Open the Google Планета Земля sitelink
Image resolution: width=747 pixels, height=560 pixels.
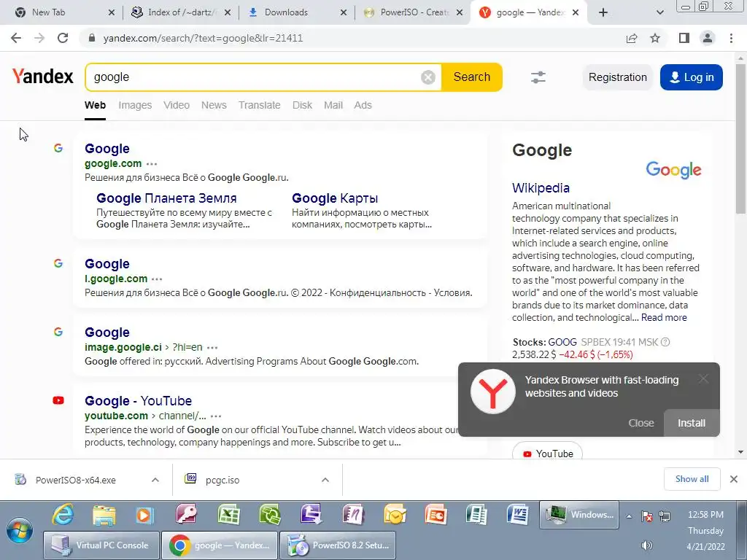(166, 198)
